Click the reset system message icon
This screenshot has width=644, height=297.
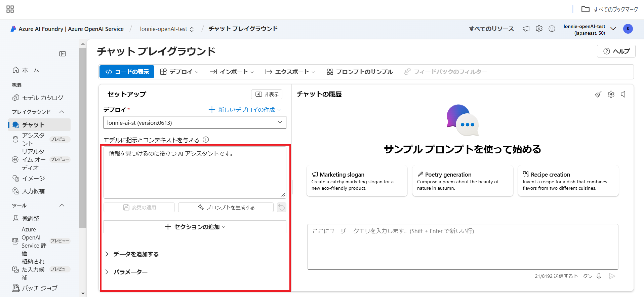pyautogui.click(x=282, y=208)
